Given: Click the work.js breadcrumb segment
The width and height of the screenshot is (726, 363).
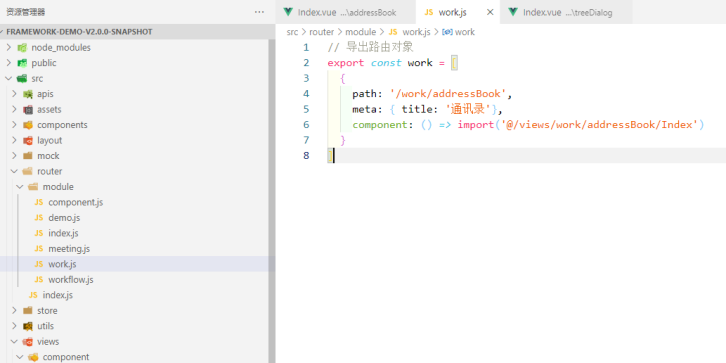Looking at the screenshot, I should coord(416,32).
